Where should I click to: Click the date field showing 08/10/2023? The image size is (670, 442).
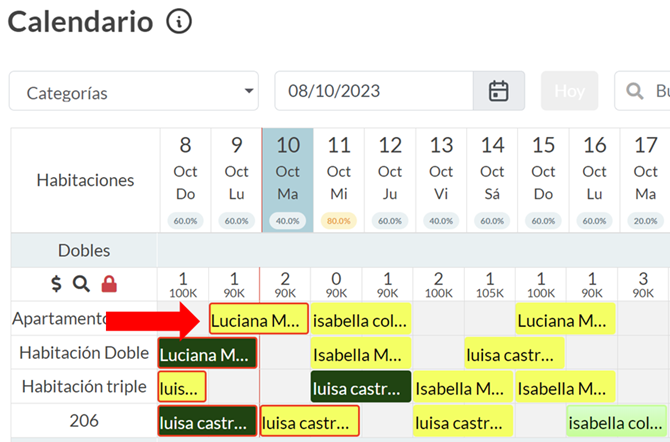pyautogui.click(x=373, y=92)
